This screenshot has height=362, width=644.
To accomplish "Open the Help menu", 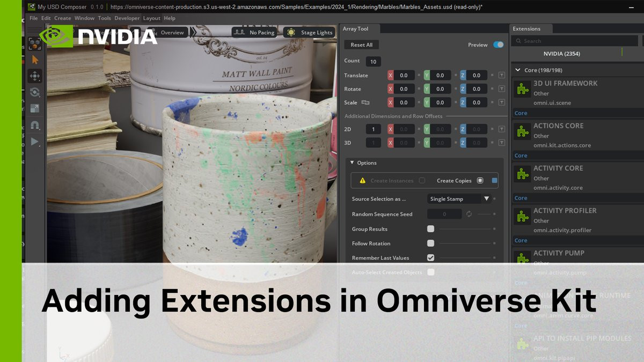I will [x=170, y=18].
